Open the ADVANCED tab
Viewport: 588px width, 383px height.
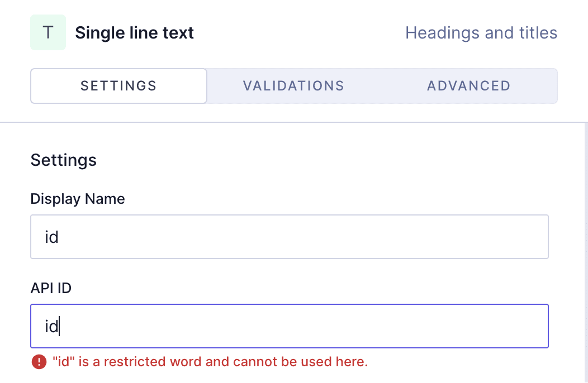coord(468,85)
